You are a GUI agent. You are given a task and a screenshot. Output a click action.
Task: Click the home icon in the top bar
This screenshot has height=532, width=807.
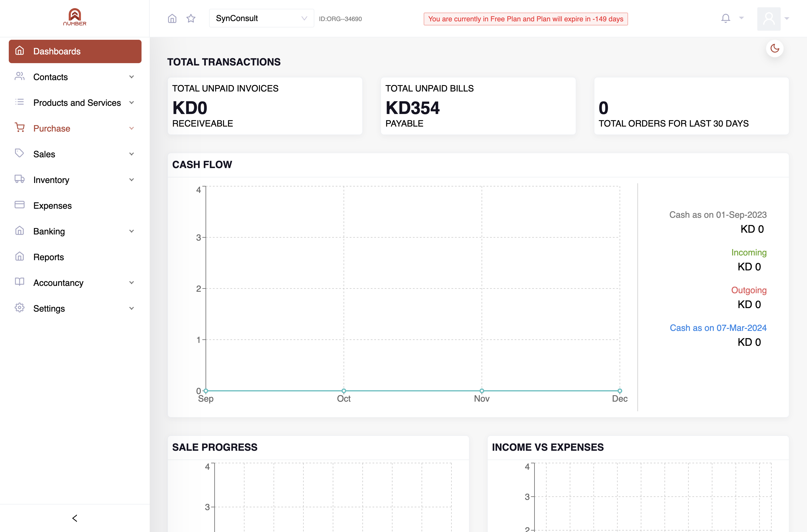(172, 18)
